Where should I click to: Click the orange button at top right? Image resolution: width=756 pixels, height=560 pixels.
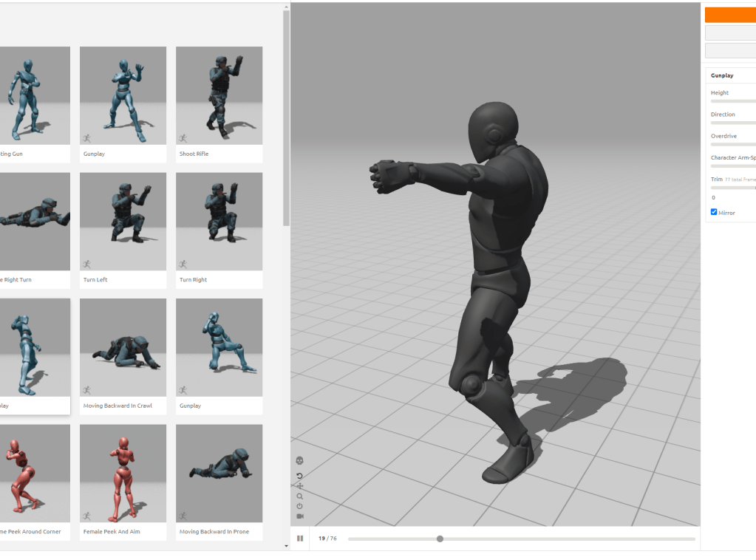730,15
